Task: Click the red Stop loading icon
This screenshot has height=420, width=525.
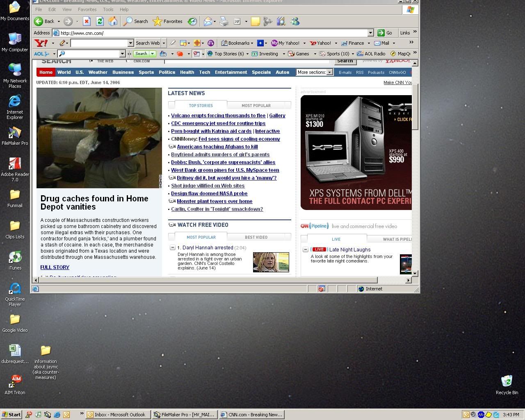Action: [87, 21]
